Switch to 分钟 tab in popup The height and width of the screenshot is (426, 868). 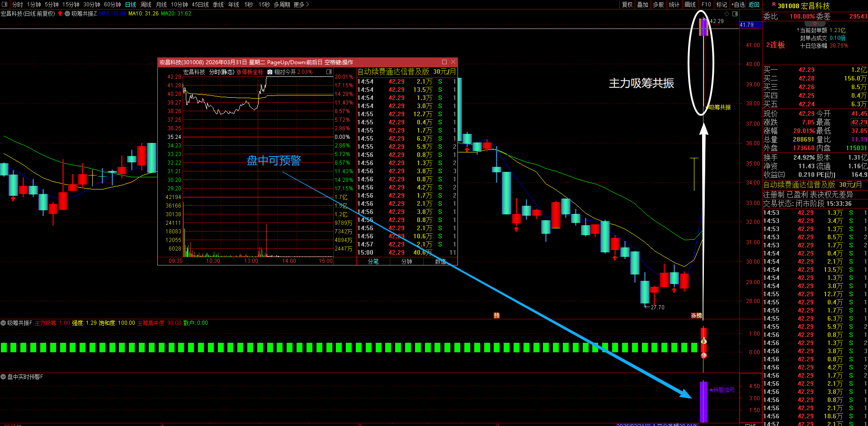407,261
